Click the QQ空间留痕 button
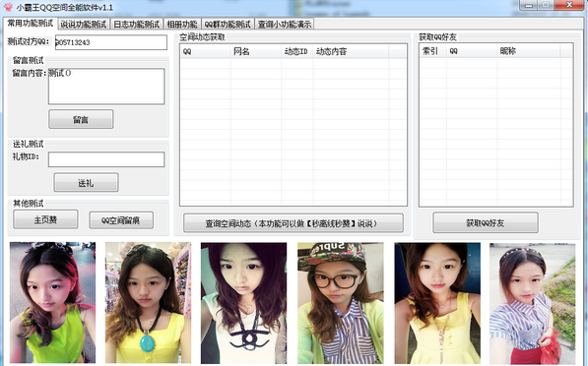Screen dimensions: 588x366 121,220
